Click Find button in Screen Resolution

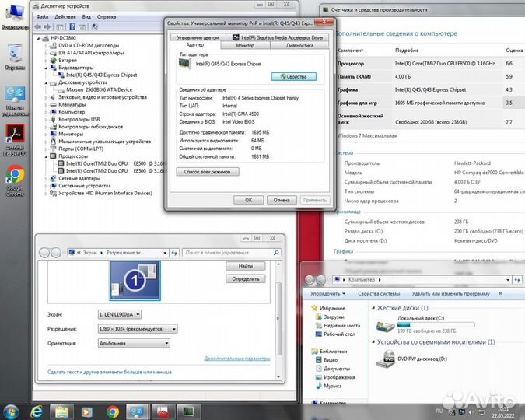(x=246, y=266)
